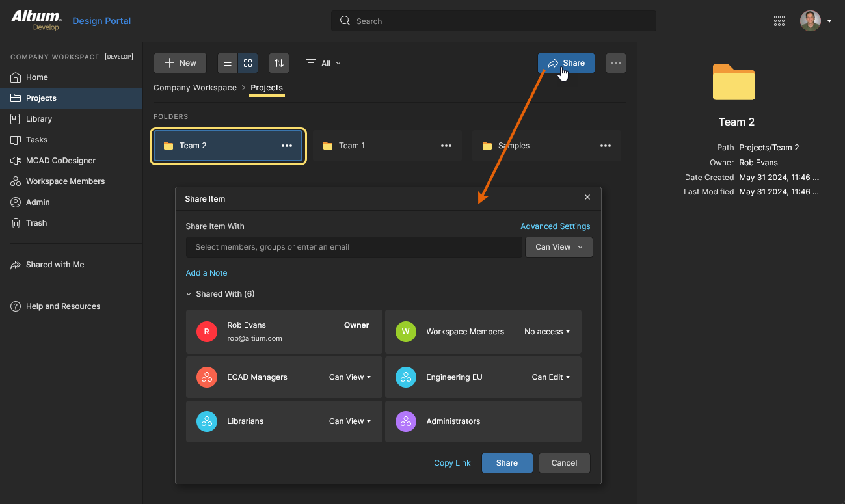Click the sort order arrows icon
This screenshot has width=845, height=504.
click(279, 63)
